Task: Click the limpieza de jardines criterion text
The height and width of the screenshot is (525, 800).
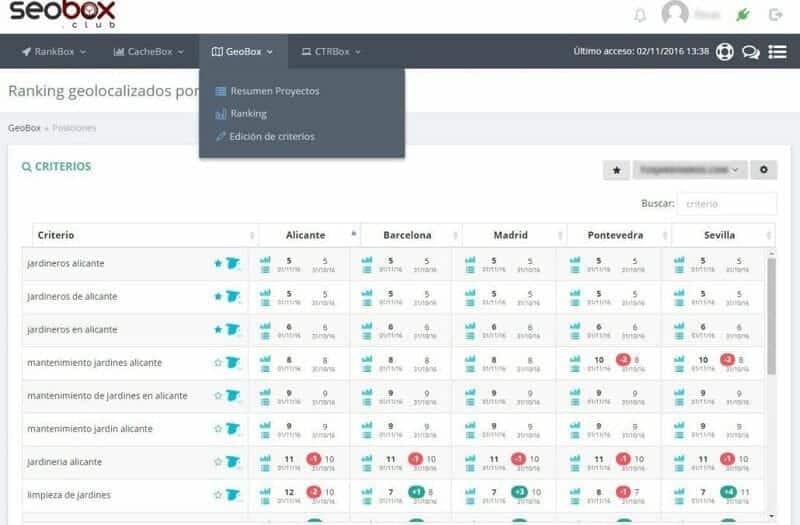Action: click(69, 495)
